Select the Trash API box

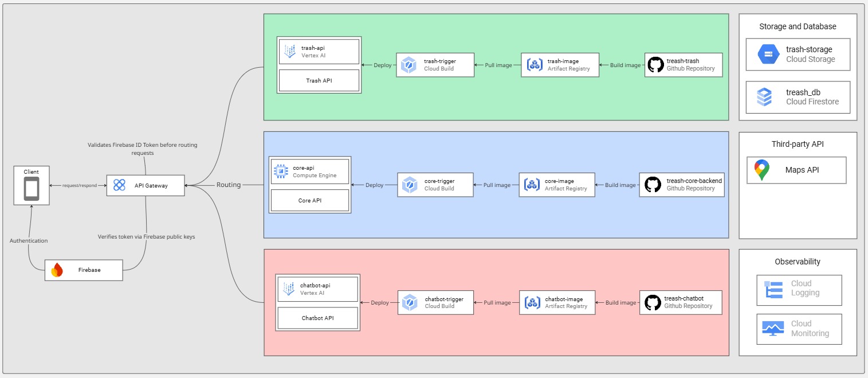pyautogui.click(x=319, y=81)
